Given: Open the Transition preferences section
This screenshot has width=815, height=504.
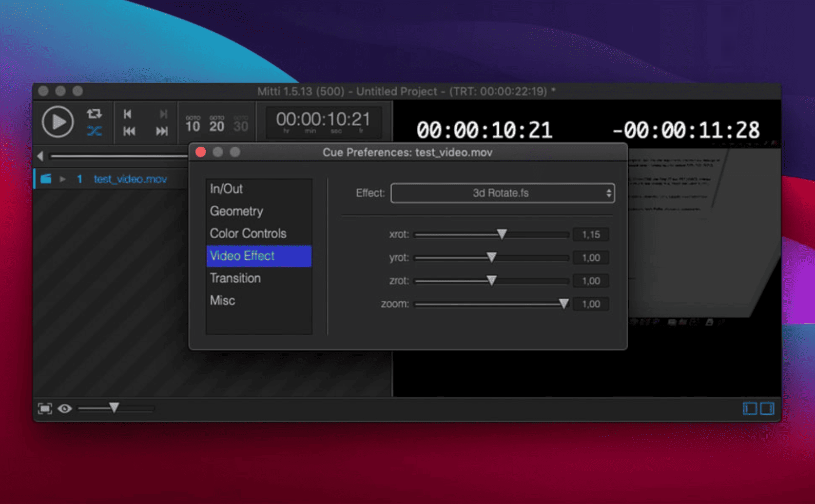Looking at the screenshot, I should pos(259,278).
